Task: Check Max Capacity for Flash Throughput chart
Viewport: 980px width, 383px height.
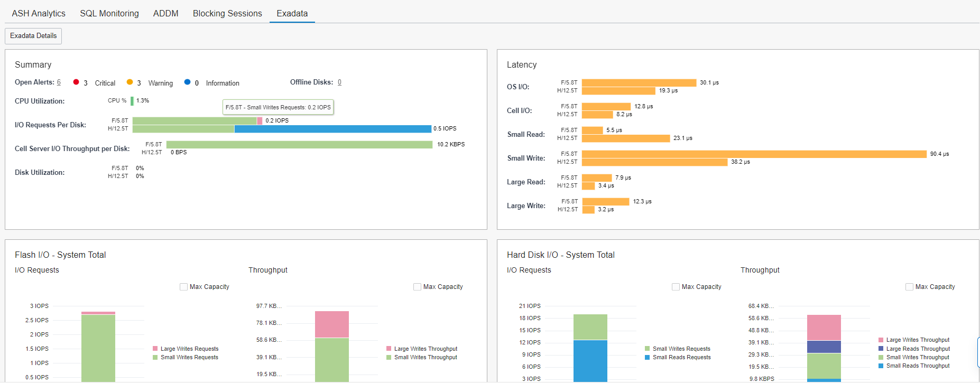Action: [x=417, y=287]
